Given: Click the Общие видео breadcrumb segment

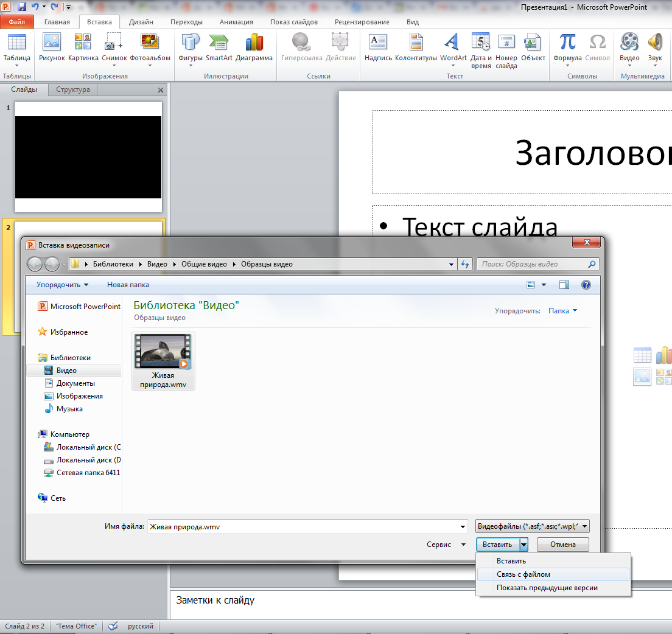Looking at the screenshot, I should tap(204, 264).
